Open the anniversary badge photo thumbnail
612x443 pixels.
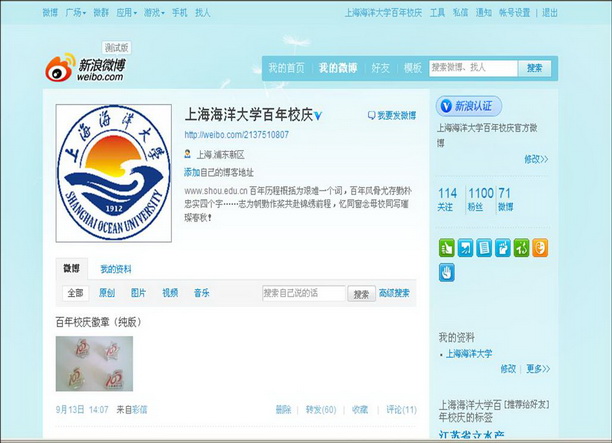(x=94, y=364)
